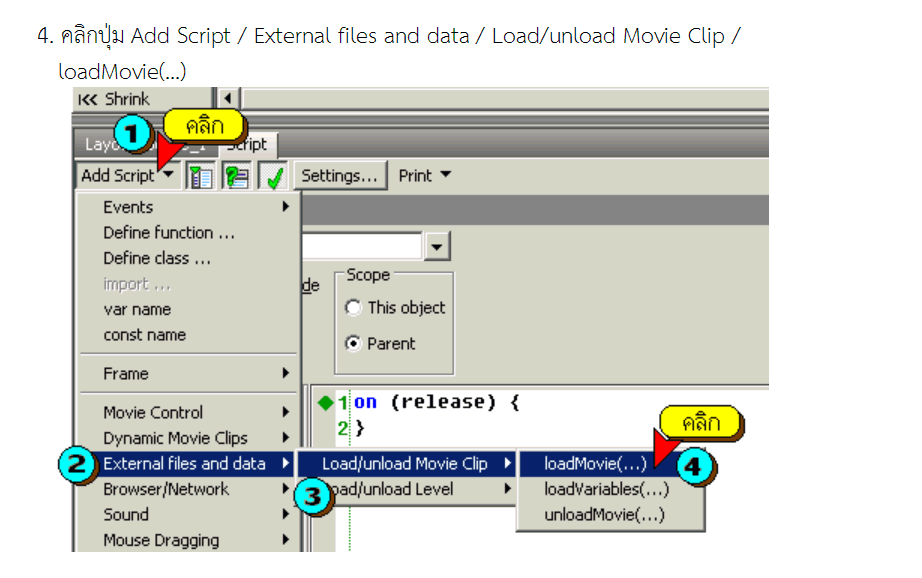Click the Shrink button
This screenshot has width=922, height=578.
tap(142, 99)
